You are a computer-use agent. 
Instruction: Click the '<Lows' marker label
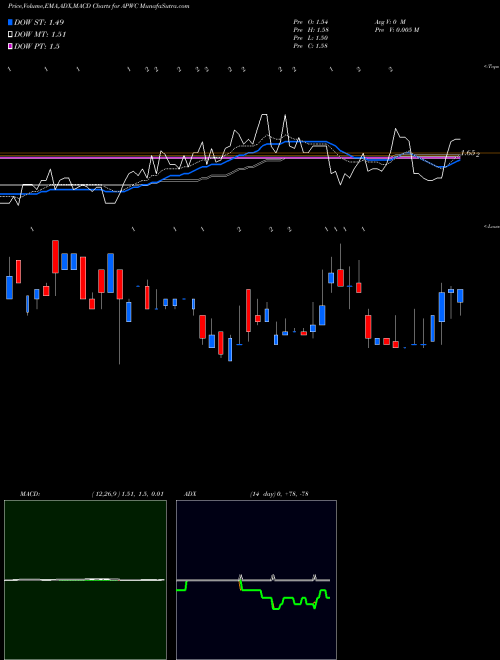(492, 226)
